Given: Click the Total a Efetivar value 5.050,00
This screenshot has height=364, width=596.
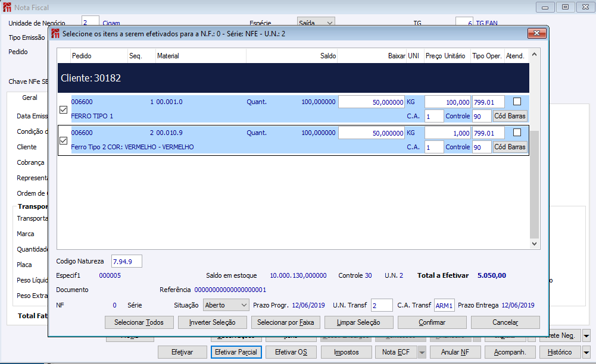Looking at the screenshot, I should click(x=492, y=275).
